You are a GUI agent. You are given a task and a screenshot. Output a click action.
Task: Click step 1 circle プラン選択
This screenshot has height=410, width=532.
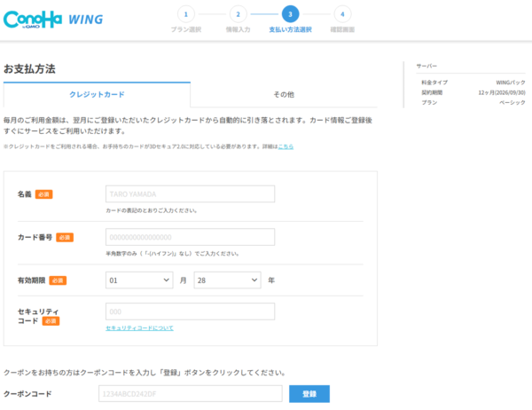coord(185,13)
